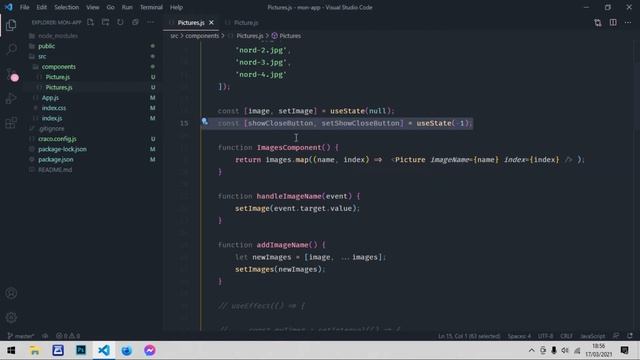
Task: Click the src breadcrumb segment
Action: pos(174,36)
